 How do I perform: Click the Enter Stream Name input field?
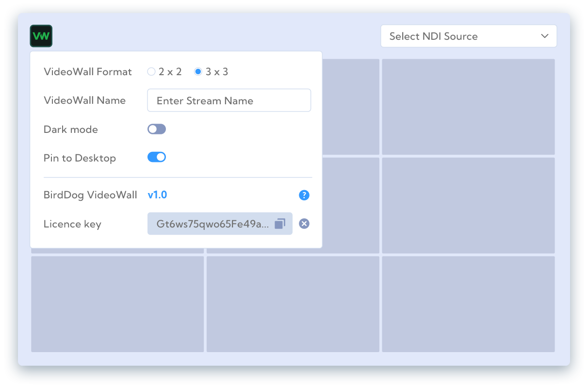229,100
